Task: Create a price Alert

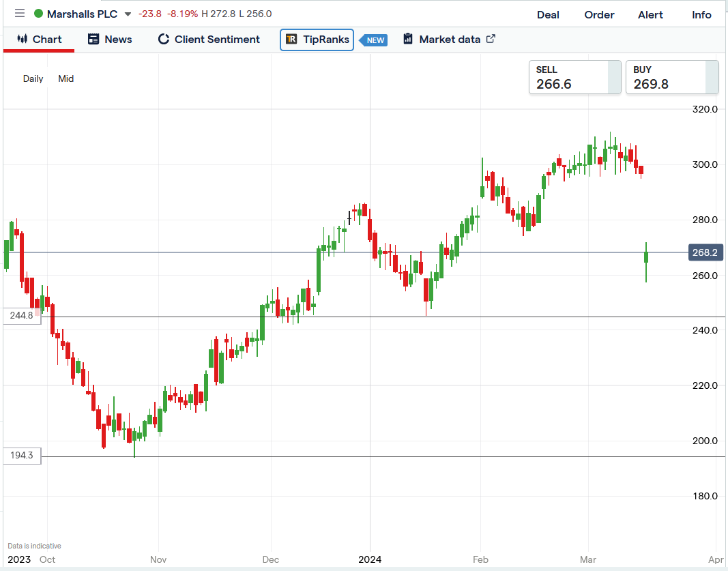Action: pyautogui.click(x=650, y=15)
